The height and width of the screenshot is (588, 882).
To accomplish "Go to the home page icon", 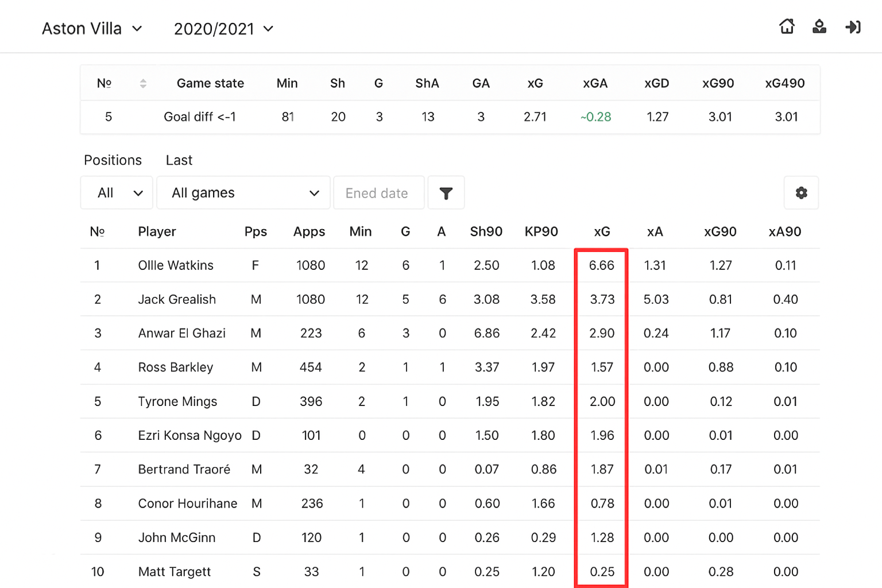I will tap(787, 26).
